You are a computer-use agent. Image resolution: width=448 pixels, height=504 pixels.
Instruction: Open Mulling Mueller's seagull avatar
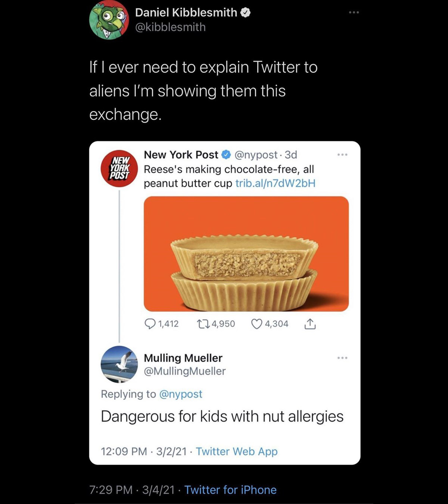[x=119, y=364]
